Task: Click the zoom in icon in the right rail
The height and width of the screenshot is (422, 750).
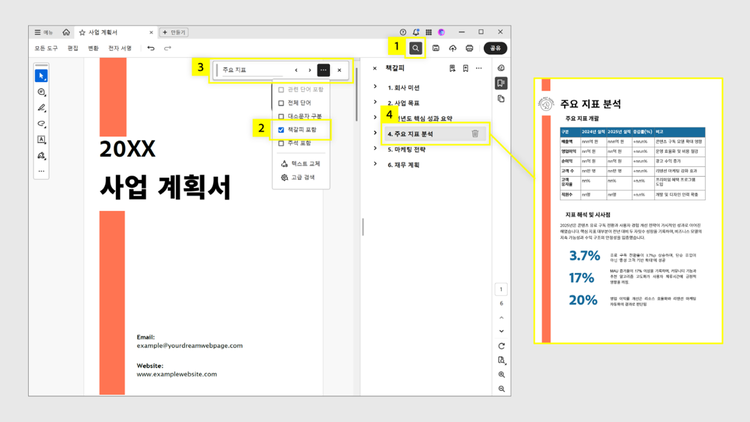Action: (x=501, y=375)
